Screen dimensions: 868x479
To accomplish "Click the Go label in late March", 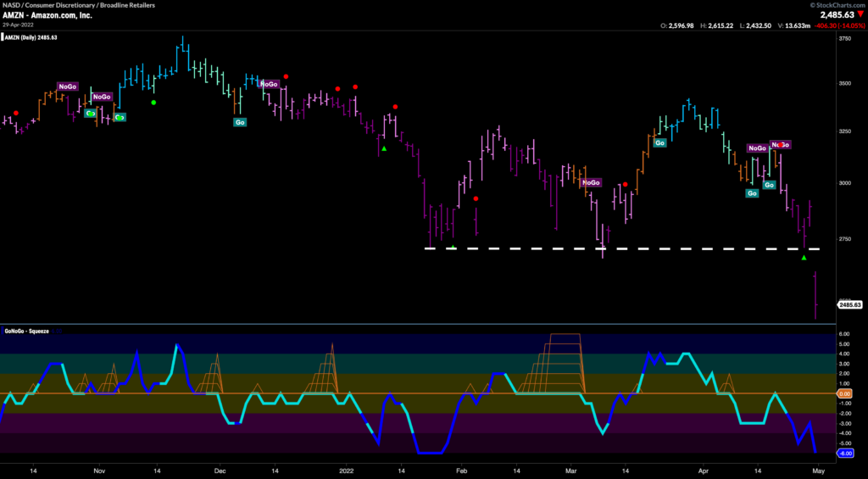I will 659,143.
